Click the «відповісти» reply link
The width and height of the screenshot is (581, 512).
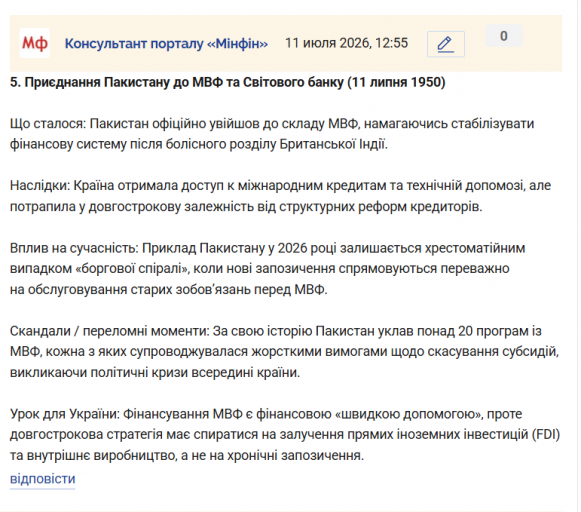point(43,479)
